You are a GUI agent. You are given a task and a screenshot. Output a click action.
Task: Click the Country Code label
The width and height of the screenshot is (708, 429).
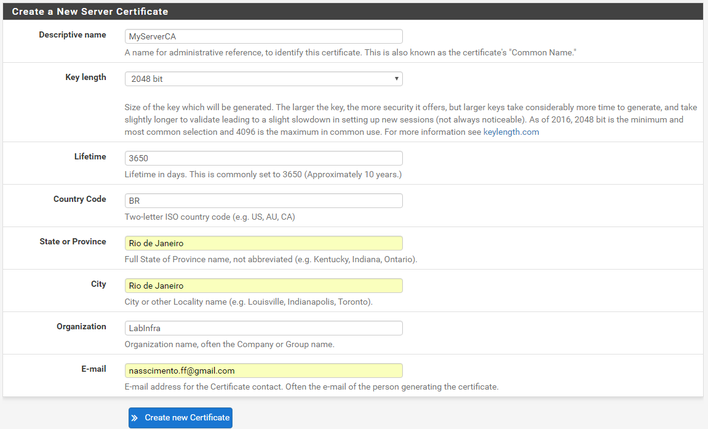(x=80, y=199)
